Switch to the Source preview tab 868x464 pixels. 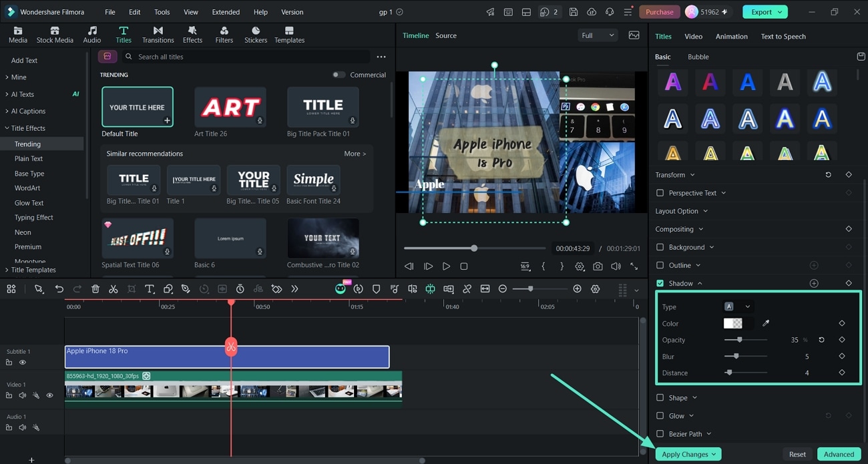446,35
